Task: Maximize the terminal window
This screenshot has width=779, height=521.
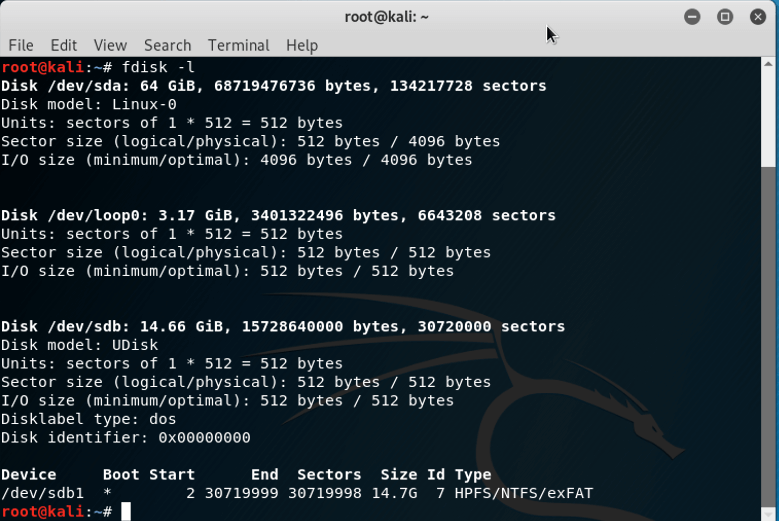Action: pyautogui.click(x=725, y=17)
